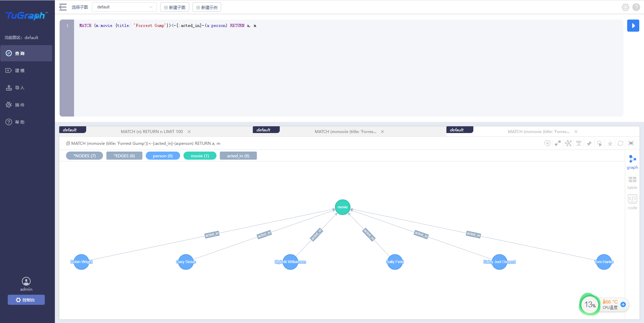Viewport: 644px width, 323px height.
Task: Switch to table view
Action: click(632, 183)
